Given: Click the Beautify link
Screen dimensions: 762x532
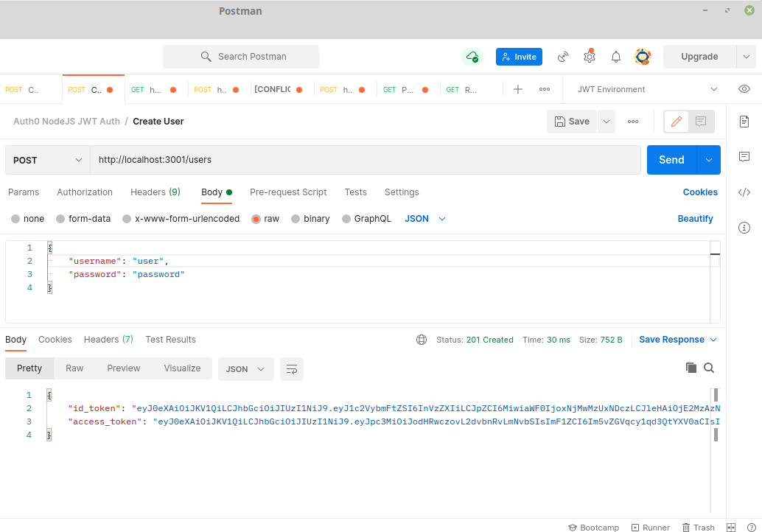Looking at the screenshot, I should click(x=695, y=219).
